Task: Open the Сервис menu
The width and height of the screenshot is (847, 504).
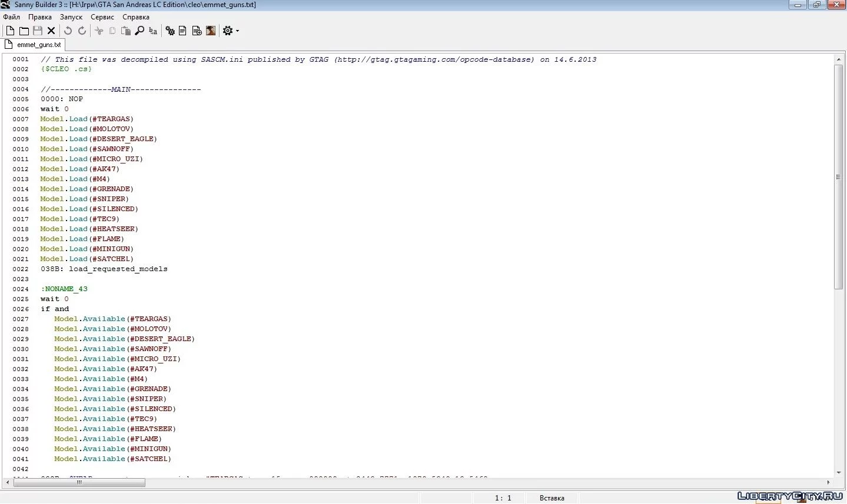Action: coord(102,17)
